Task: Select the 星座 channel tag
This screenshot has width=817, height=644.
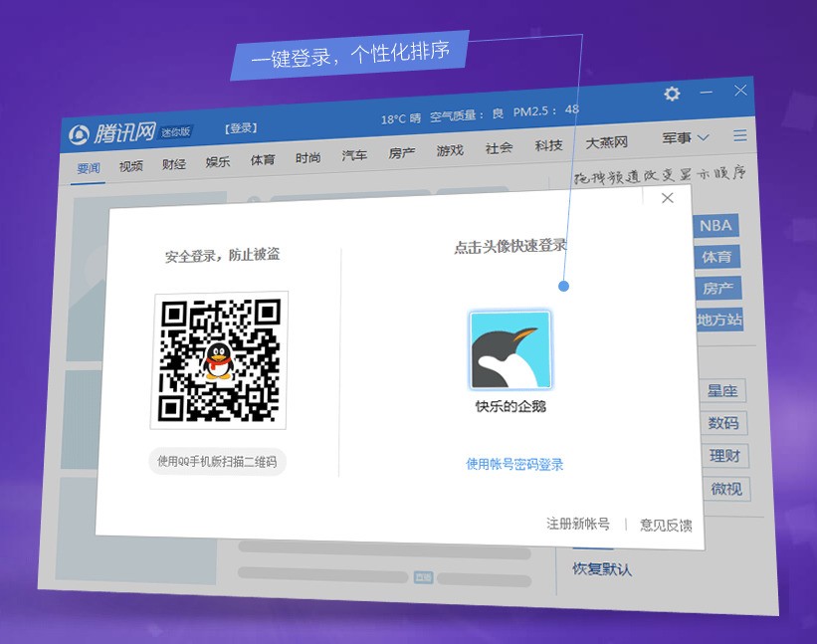Action: point(722,391)
